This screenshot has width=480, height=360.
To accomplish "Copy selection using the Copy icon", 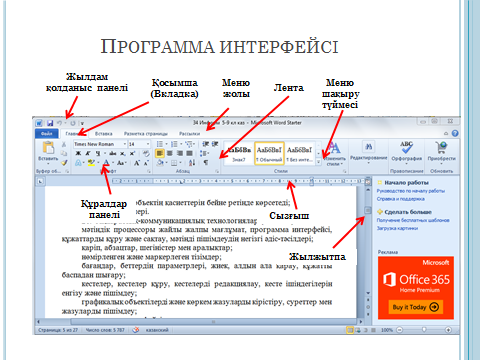I will tap(64, 153).
